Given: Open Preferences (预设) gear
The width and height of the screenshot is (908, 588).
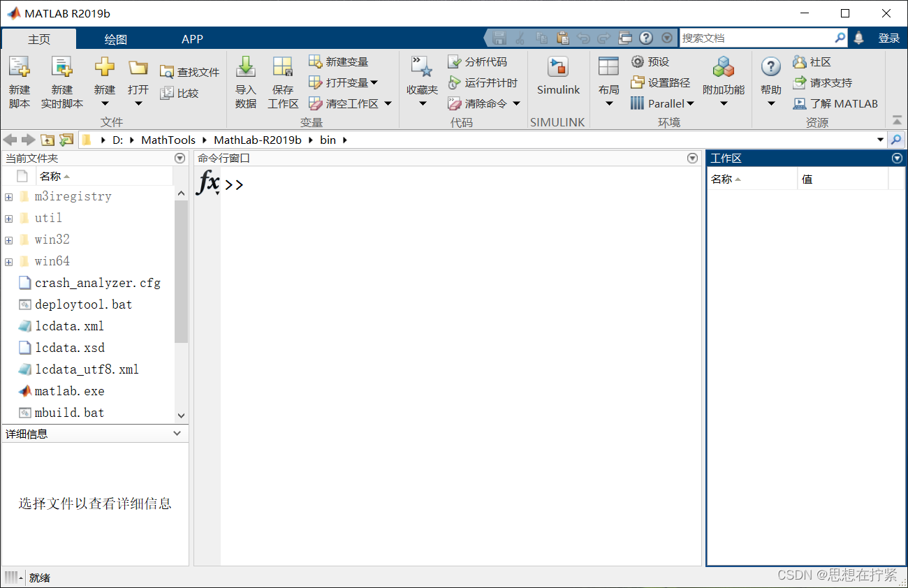Looking at the screenshot, I should coord(650,62).
